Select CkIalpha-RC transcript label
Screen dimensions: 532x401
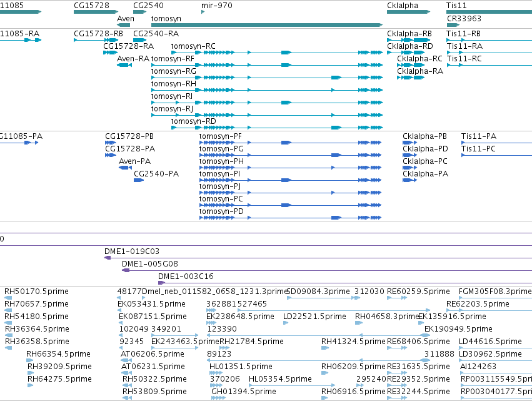[419, 59]
